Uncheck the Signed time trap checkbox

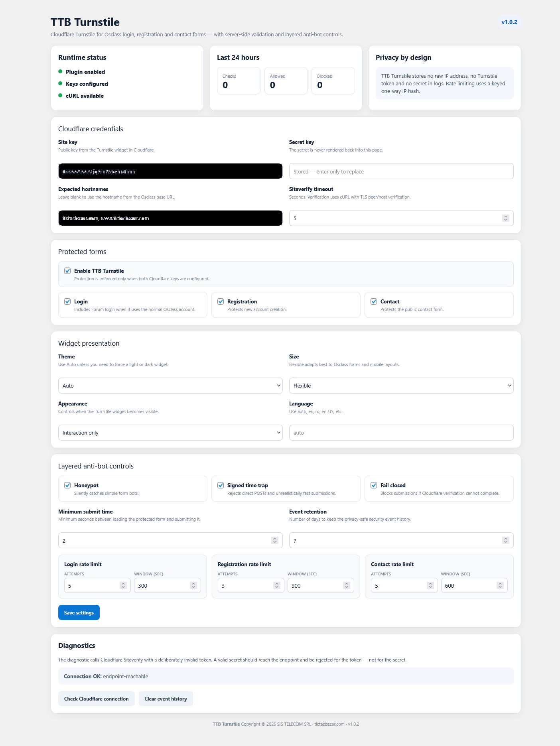pyautogui.click(x=221, y=485)
